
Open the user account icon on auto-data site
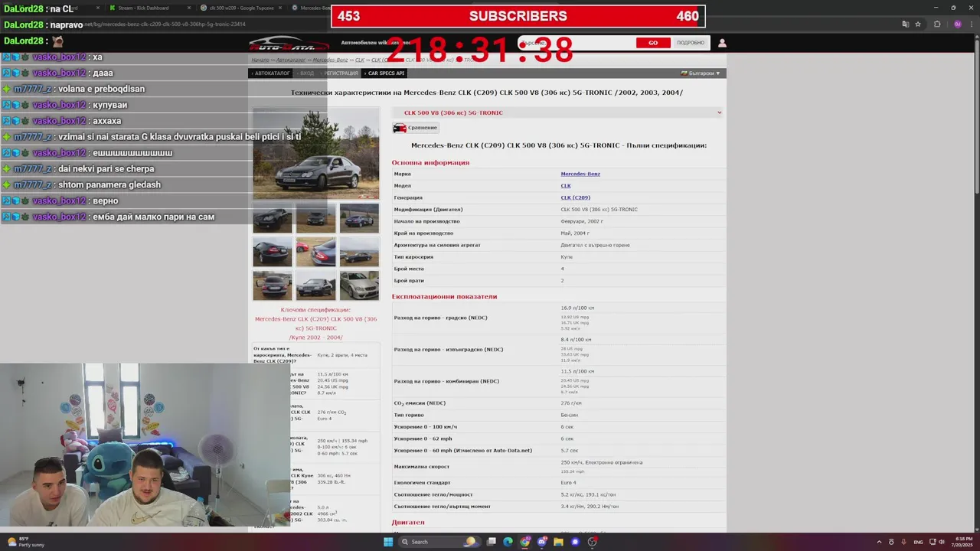pyautogui.click(x=721, y=43)
